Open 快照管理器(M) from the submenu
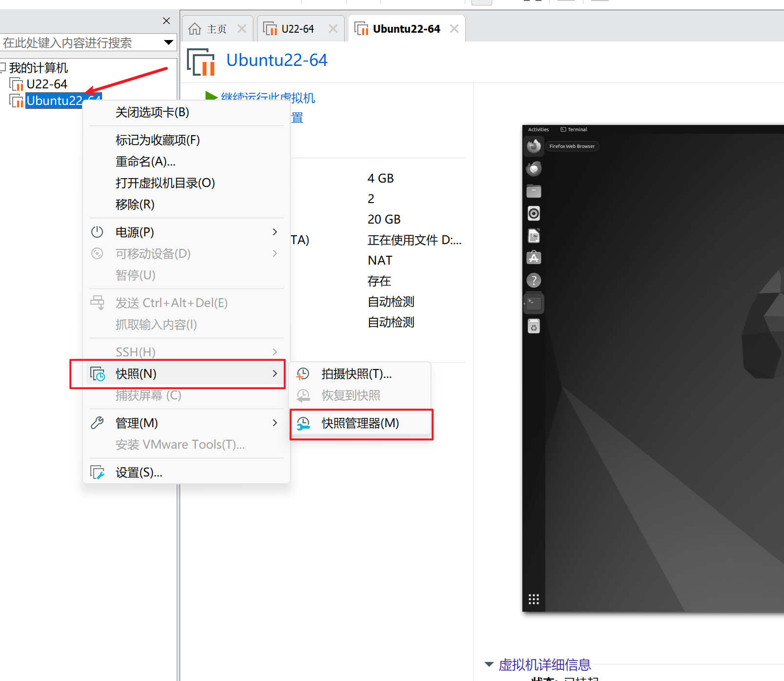Screen dimensions: 784x681 [360, 423]
